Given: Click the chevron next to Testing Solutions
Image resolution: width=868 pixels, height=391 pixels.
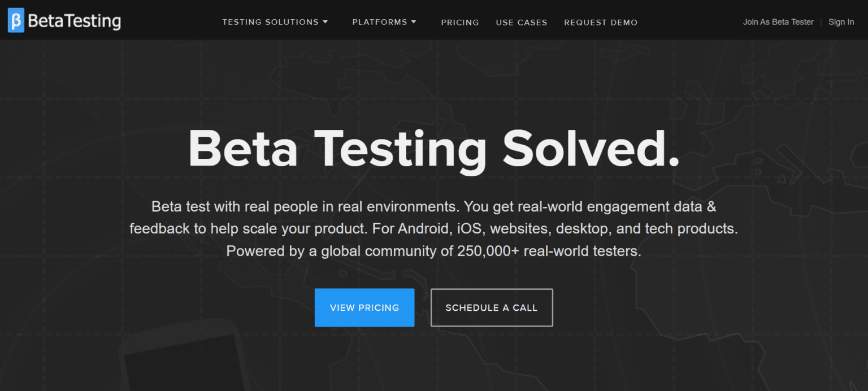Looking at the screenshot, I should point(325,22).
